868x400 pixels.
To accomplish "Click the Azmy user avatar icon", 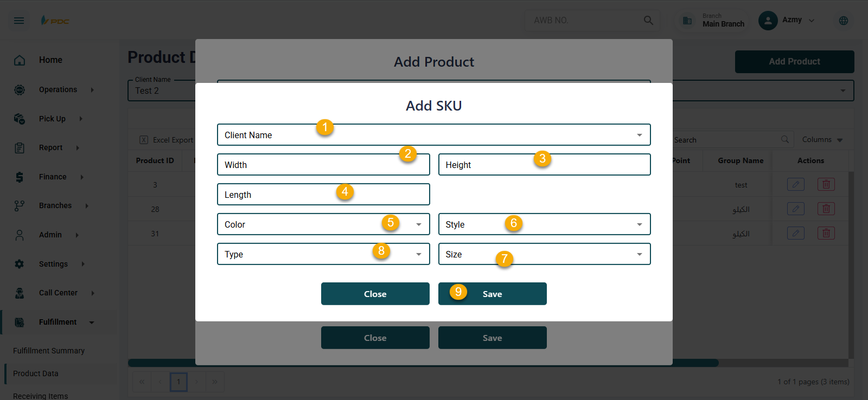I will (x=768, y=21).
